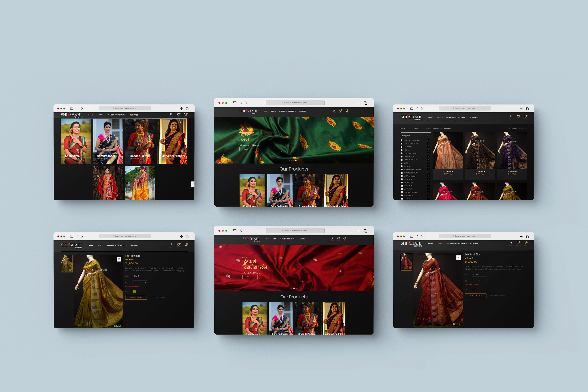Click ADD TO CART on the olive-green saree page

click(136, 297)
